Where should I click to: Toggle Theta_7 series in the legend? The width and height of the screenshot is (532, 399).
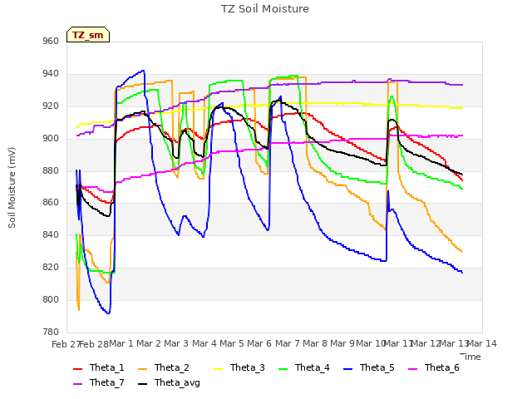(99, 382)
